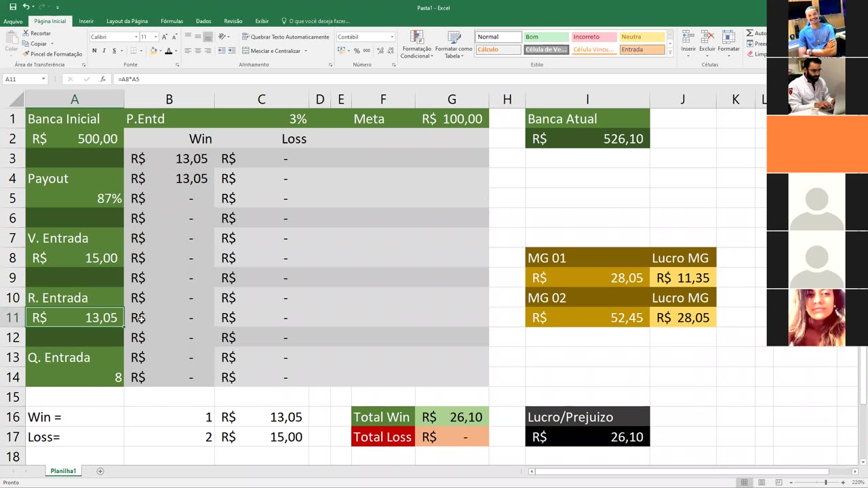This screenshot has height=488, width=868.
Task: Switch to the Layout da Página tab
Action: 127,21
